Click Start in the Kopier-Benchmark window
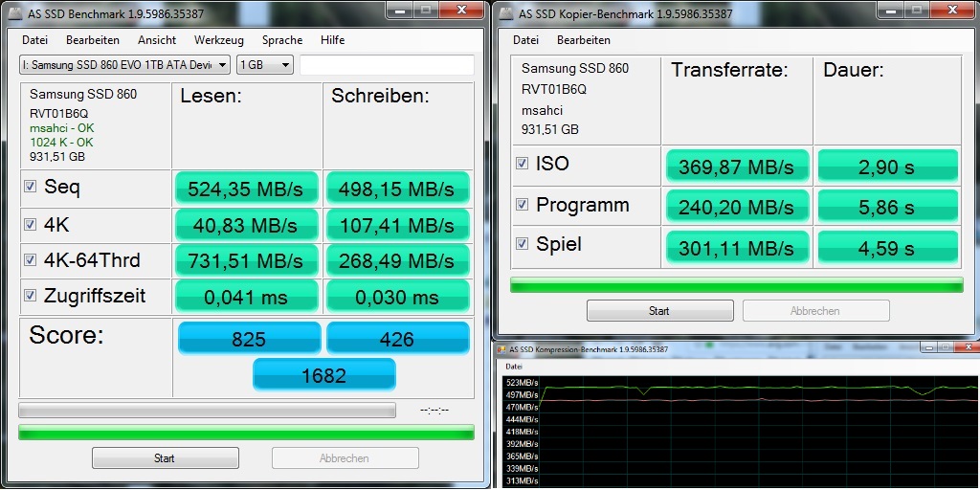This screenshot has width=980, height=490. pyautogui.click(x=660, y=311)
